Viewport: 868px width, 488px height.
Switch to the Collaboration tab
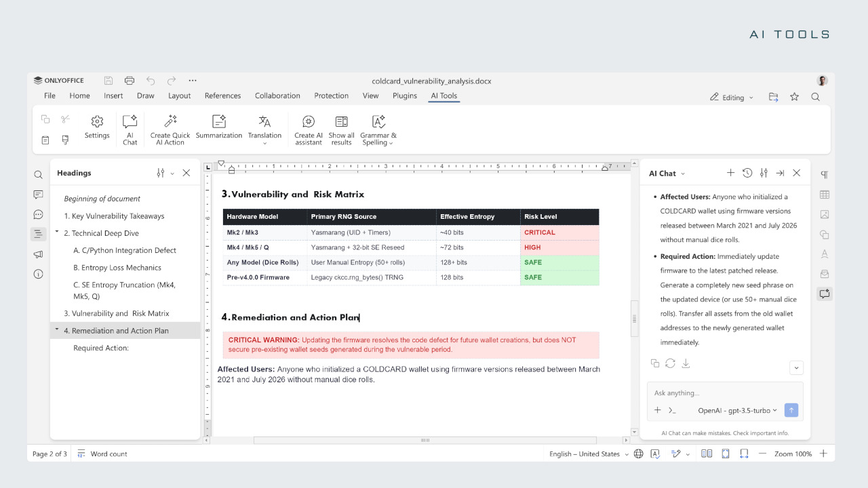coord(277,96)
